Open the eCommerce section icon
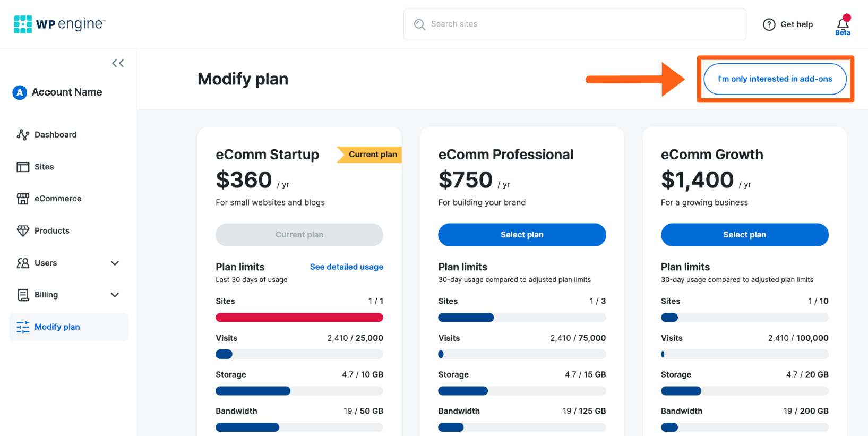 (23, 199)
